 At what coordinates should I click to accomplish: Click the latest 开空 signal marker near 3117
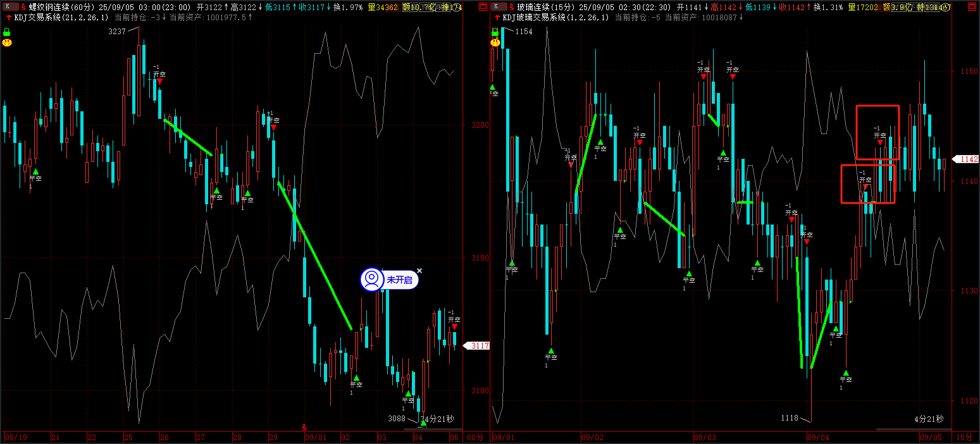coord(454,326)
